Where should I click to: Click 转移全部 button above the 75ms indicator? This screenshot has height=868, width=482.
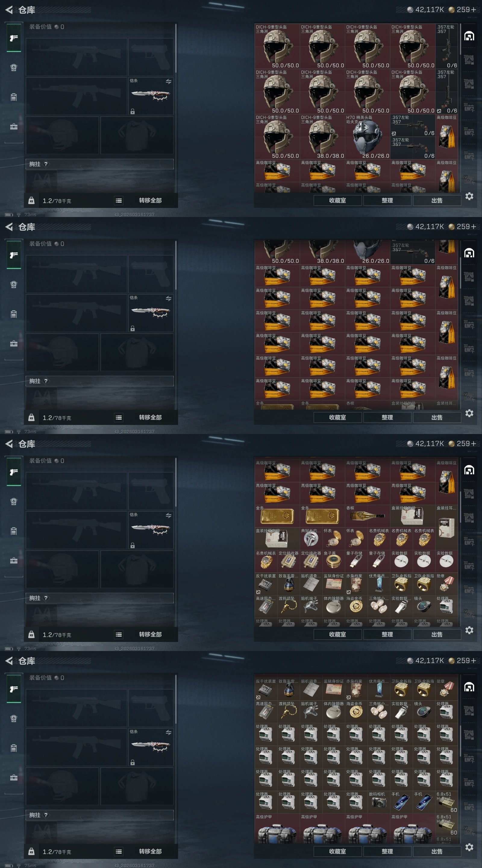point(150,851)
